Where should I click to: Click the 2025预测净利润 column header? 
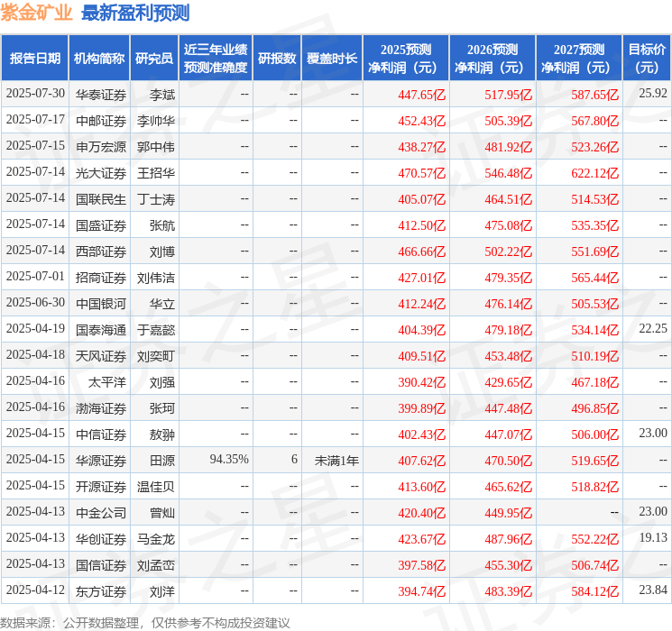point(406,59)
